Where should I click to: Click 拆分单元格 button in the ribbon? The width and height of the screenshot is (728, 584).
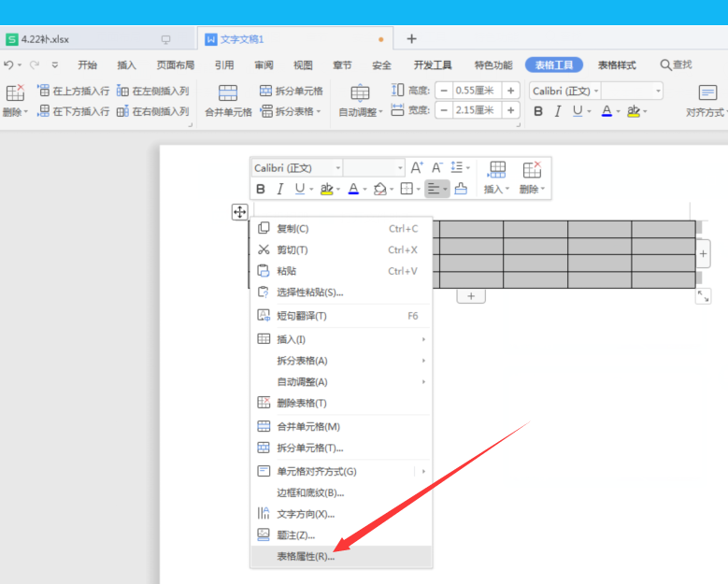tap(291, 91)
